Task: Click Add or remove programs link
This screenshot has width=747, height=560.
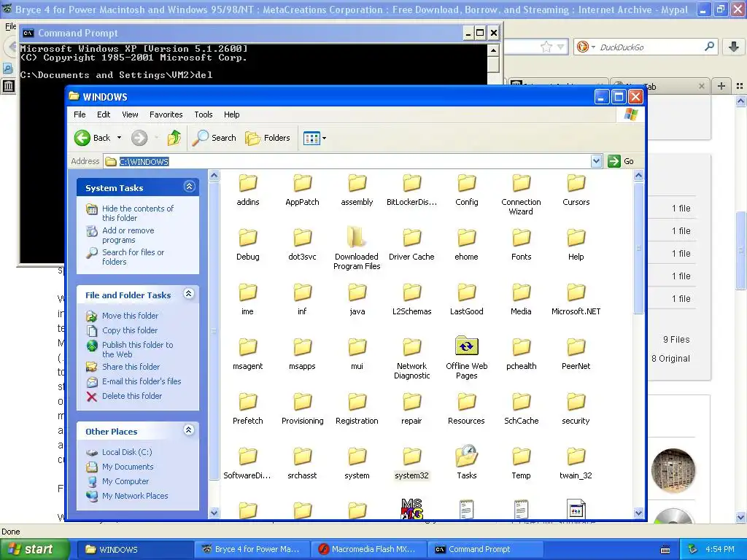Action: [x=128, y=235]
